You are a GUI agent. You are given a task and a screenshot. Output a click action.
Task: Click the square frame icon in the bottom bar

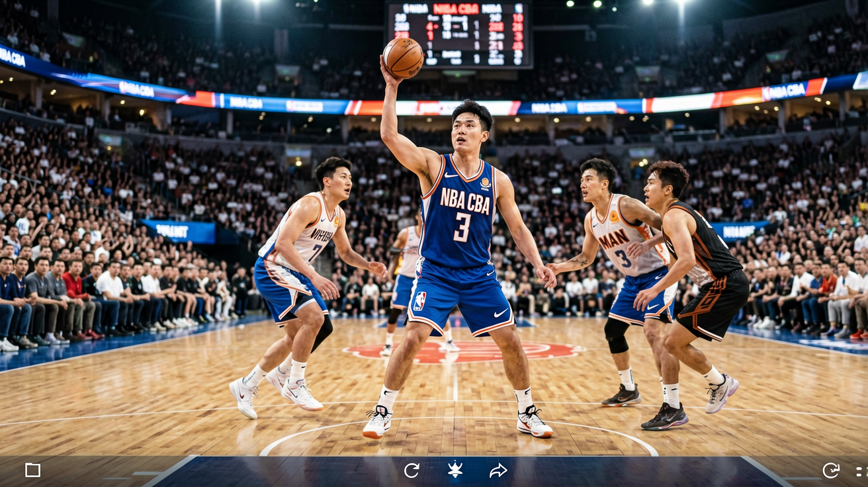(x=33, y=470)
